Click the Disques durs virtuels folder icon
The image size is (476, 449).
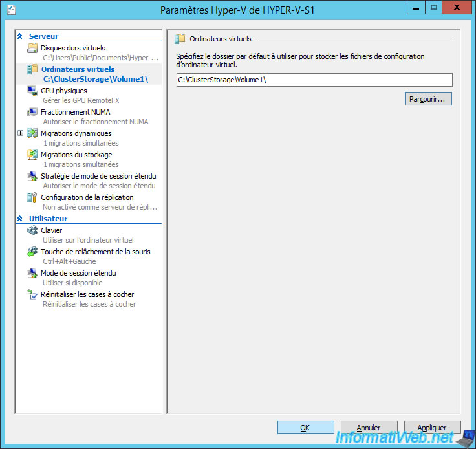tap(32, 49)
